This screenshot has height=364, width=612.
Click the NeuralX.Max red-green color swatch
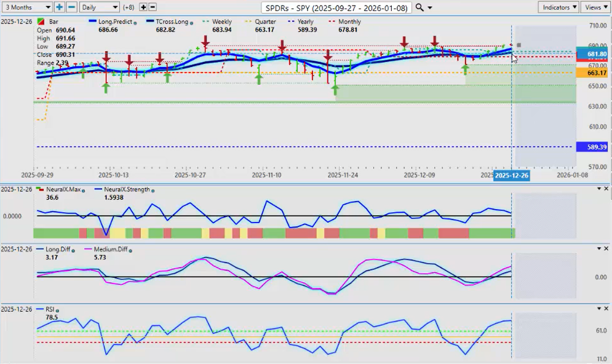[40, 189]
